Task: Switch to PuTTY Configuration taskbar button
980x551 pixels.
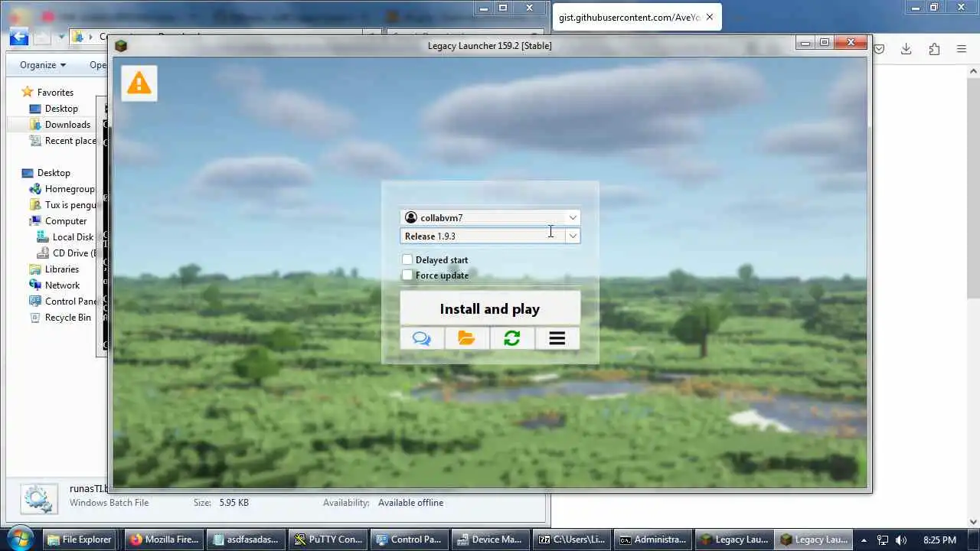Action: [x=328, y=540]
